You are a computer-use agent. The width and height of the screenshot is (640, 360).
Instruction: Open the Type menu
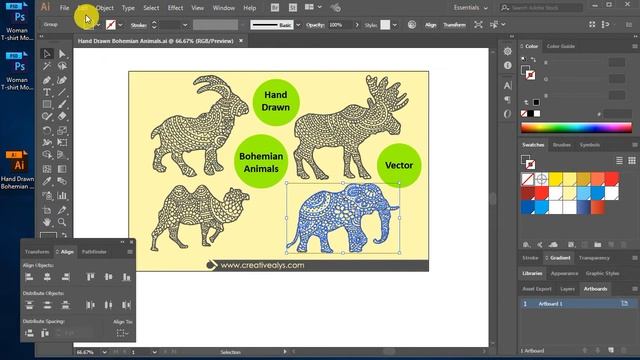tap(128, 8)
